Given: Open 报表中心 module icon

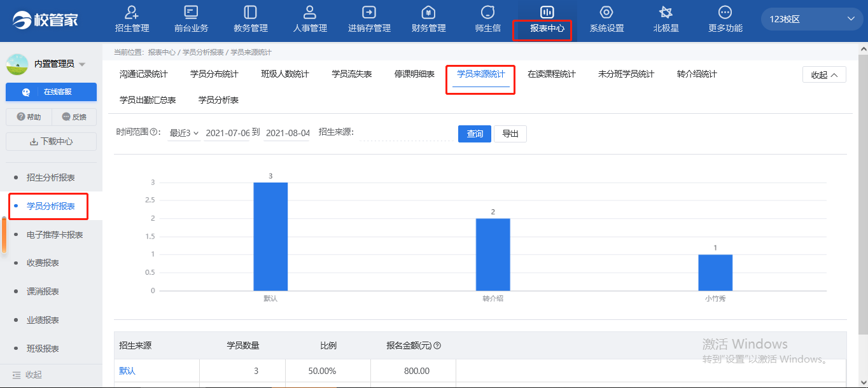Looking at the screenshot, I should [x=547, y=12].
